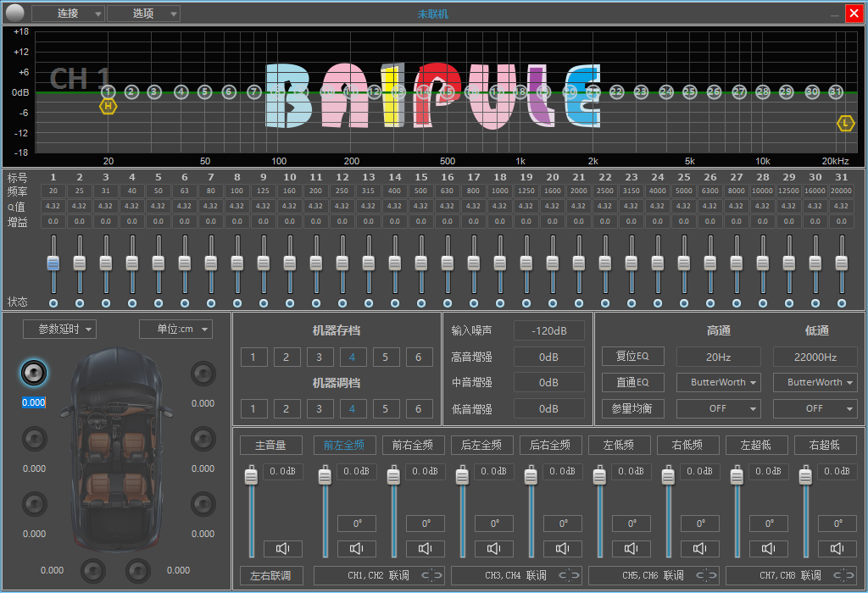Image resolution: width=868 pixels, height=593 pixels.
Task: Click the 主音量 volume fader handle
Action: tap(251, 476)
